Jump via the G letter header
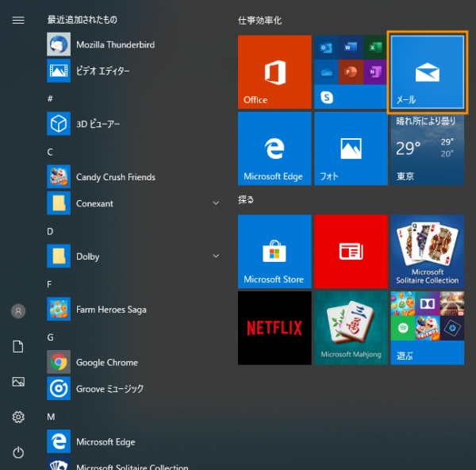The height and width of the screenshot is (470, 476). click(x=51, y=337)
